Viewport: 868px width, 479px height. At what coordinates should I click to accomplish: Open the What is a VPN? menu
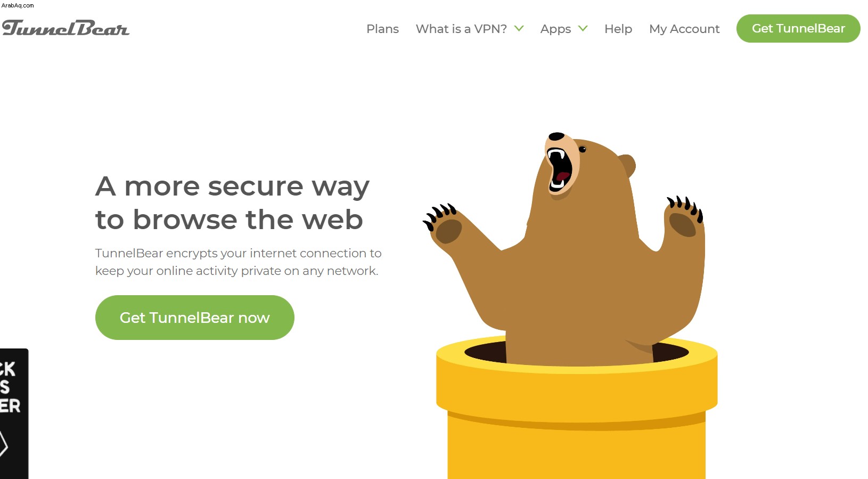[461, 29]
